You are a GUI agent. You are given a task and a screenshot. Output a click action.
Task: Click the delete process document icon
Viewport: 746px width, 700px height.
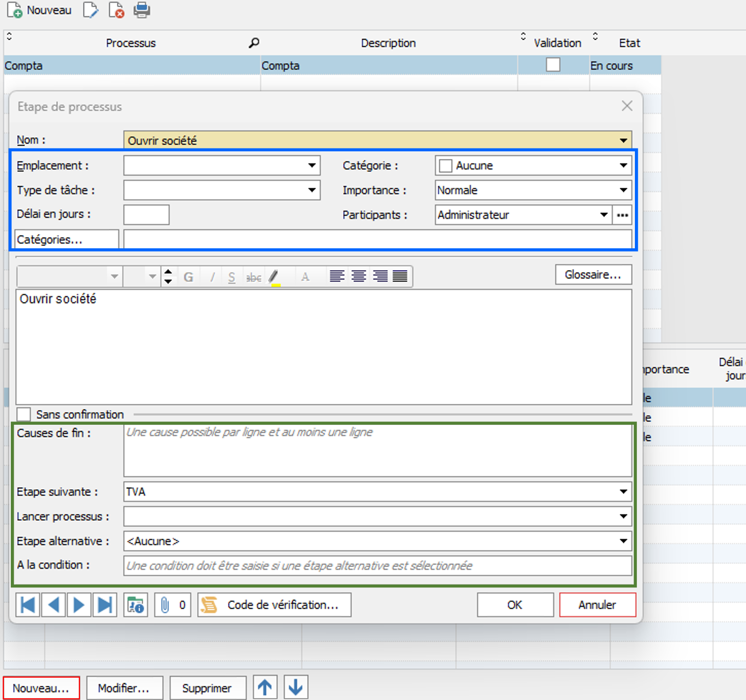coord(116,10)
